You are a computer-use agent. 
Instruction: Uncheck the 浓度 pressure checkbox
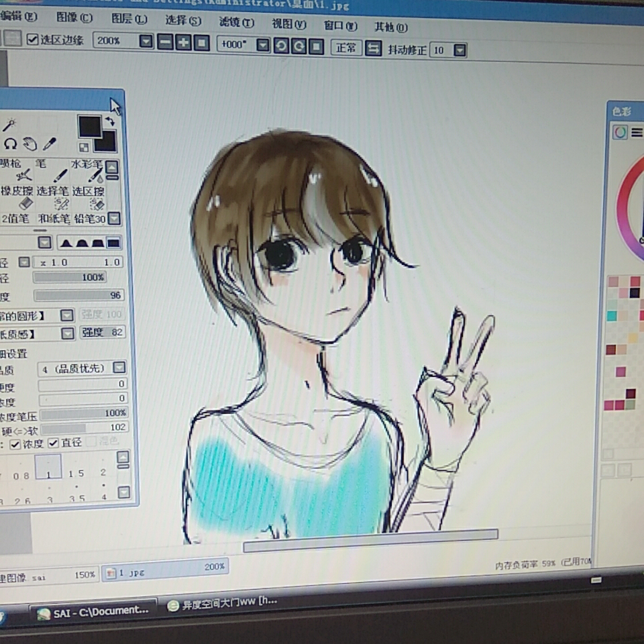[15, 444]
